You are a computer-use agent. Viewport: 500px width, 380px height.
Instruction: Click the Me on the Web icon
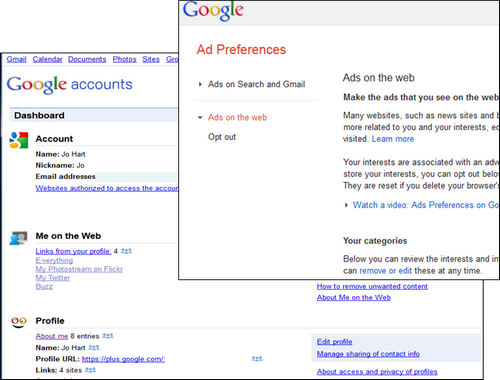(18, 238)
